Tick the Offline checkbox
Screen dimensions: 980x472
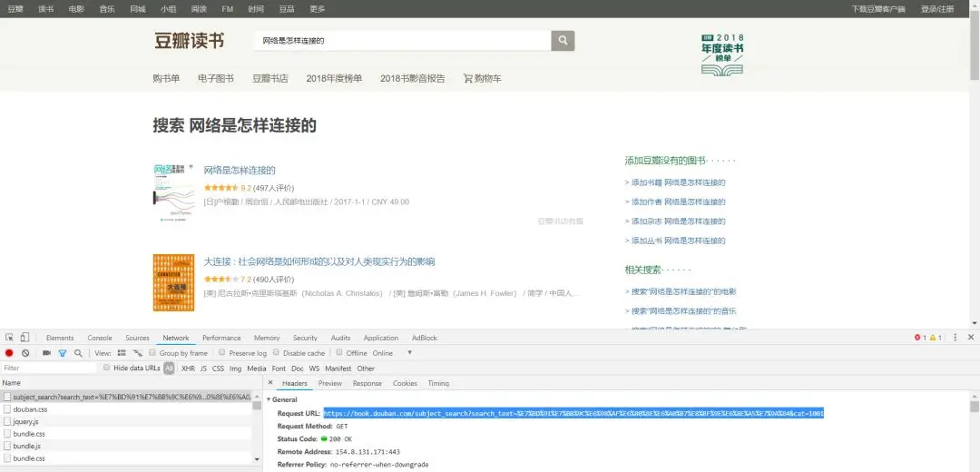(339, 352)
